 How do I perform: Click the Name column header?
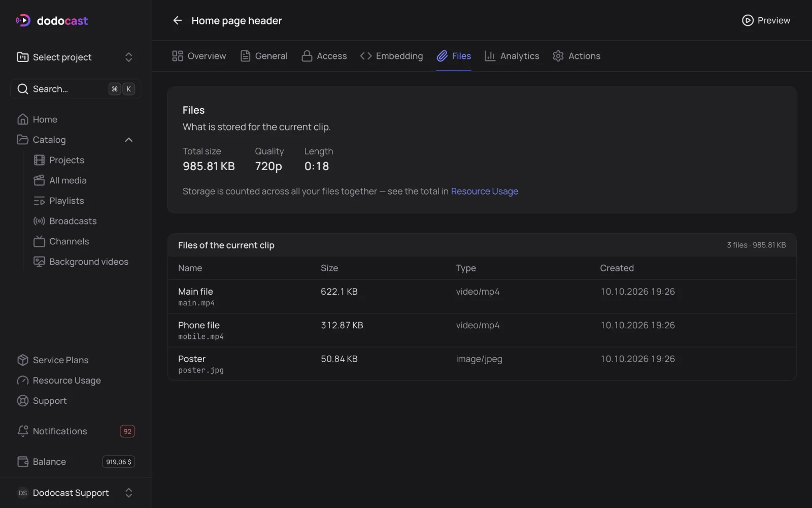click(x=190, y=268)
